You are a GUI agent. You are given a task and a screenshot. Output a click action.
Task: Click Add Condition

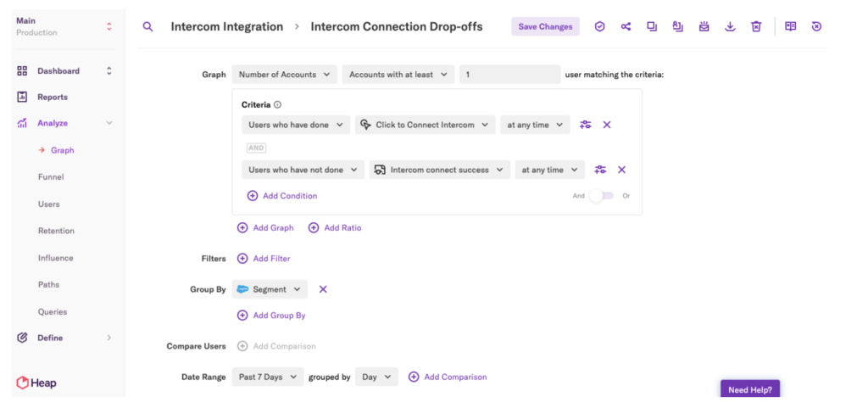[x=282, y=195]
